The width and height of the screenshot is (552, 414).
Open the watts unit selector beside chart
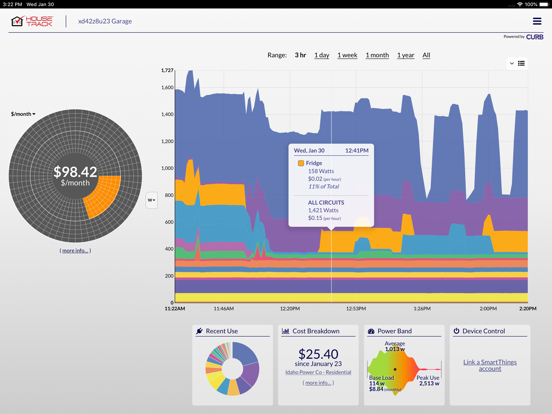(152, 200)
